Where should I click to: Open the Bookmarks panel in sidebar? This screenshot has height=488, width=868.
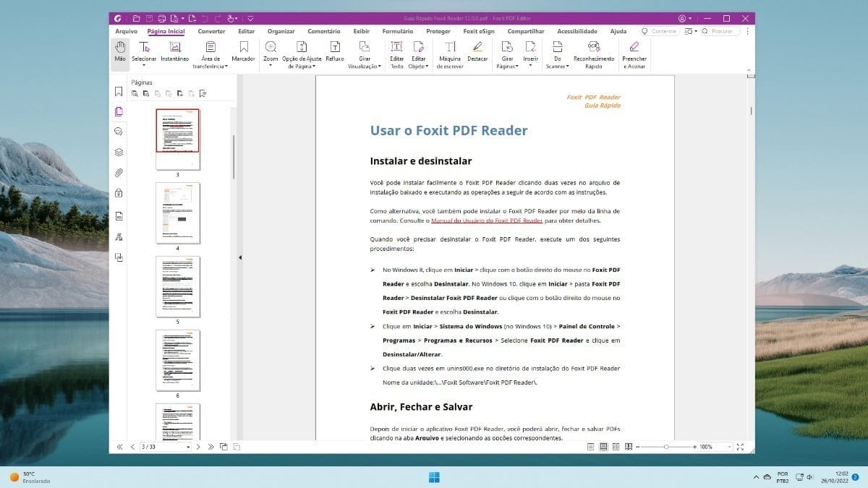(x=119, y=92)
